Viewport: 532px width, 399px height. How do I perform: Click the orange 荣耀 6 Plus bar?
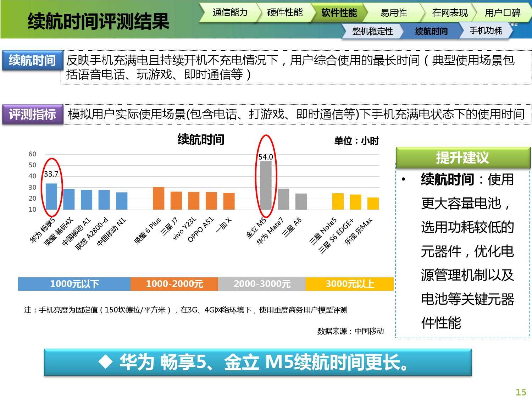tap(159, 198)
